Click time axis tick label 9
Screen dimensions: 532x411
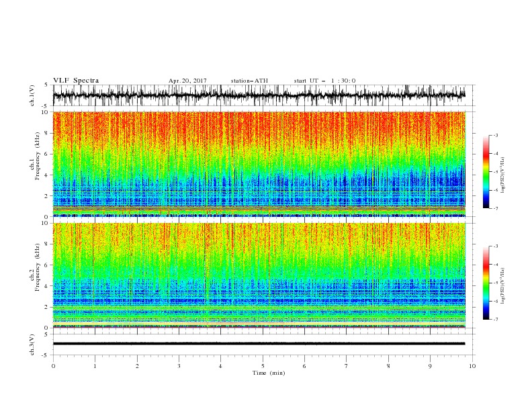click(x=430, y=366)
